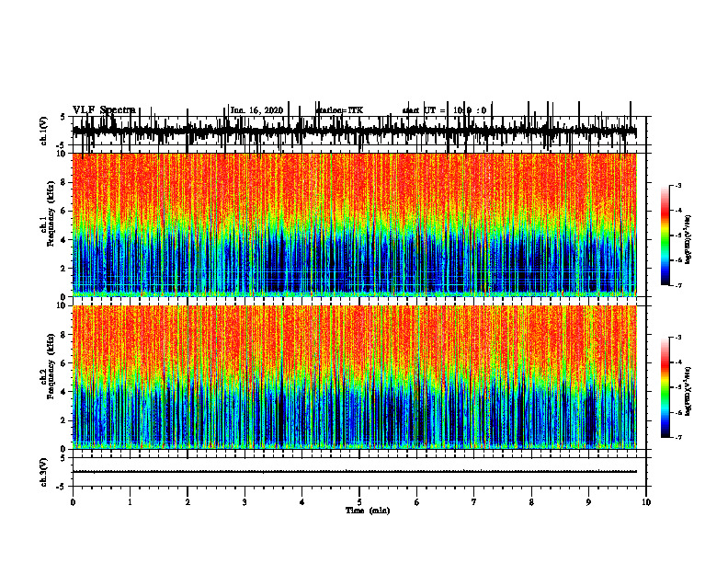Viewport: 728px width, 563px height.
Task: Click the ch.2 spectrogram color bar
Action: [x=665, y=387]
